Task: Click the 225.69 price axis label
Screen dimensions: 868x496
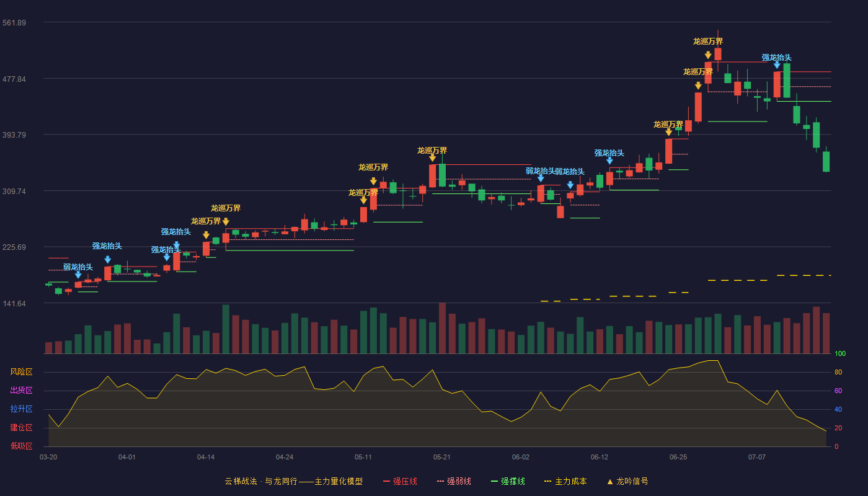Action: 14,247
